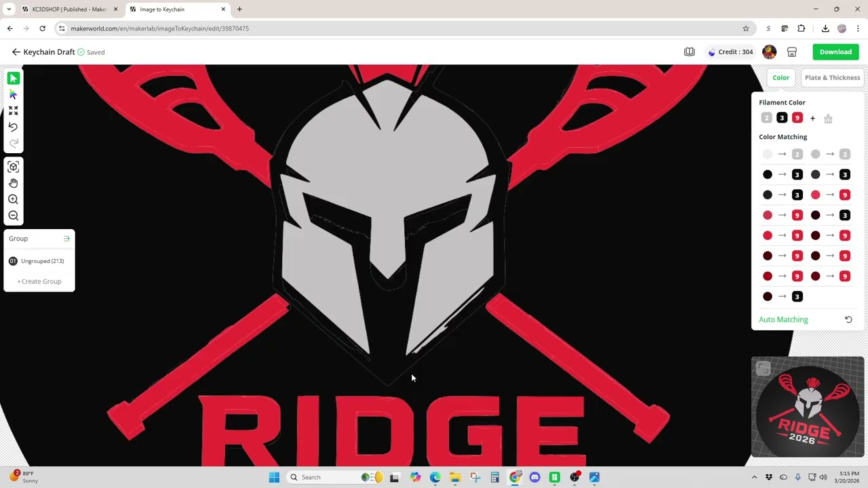Switch to Plate & Thickness tab
This screenshot has width=868, height=488.
tap(832, 78)
